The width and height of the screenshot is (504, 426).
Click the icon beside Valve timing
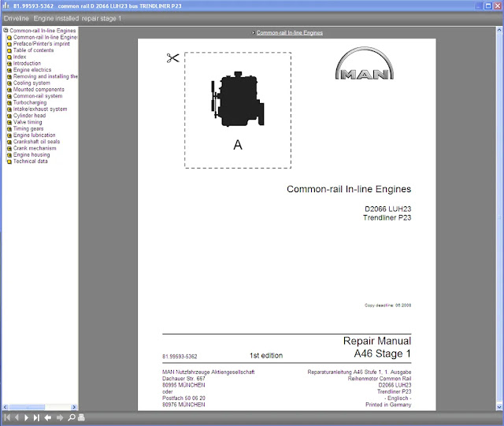pyautogui.click(x=9, y=123)
